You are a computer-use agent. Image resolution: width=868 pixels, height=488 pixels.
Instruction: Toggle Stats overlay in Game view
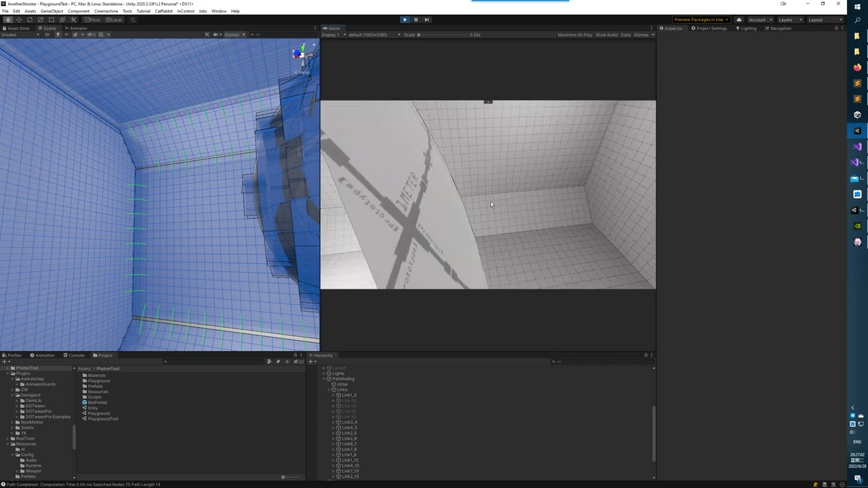[626, 35]
